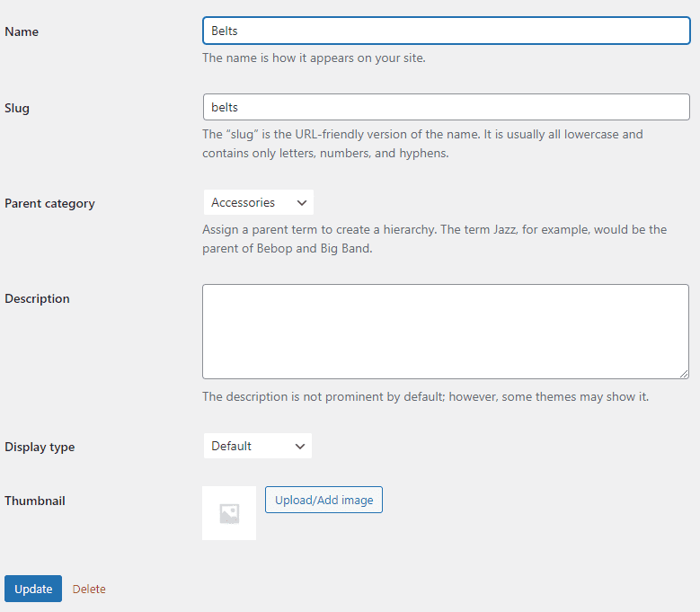700x612 pixels.
Task: Open the Display type dropdown
Action: coord(258,446)
